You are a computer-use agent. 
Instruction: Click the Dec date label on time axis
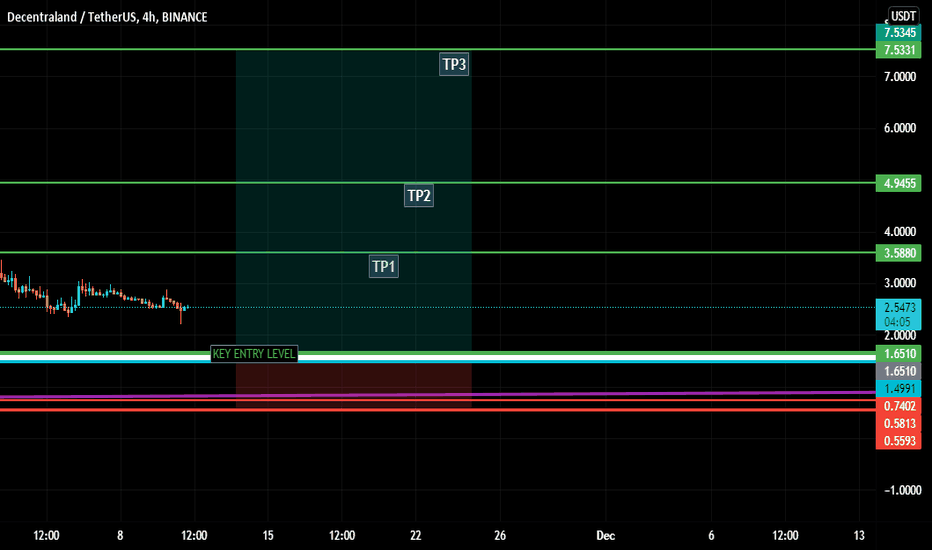pos(606,536)
